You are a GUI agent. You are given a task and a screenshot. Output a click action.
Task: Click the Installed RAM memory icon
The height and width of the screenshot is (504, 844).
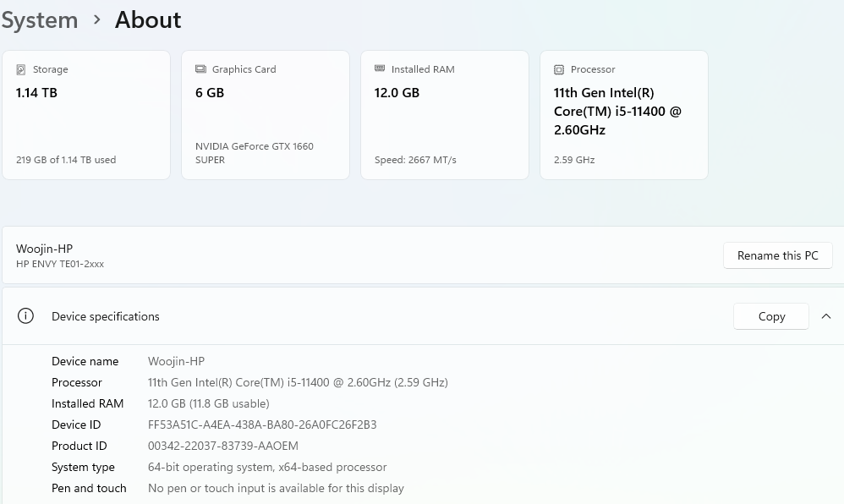coord(380,69)
